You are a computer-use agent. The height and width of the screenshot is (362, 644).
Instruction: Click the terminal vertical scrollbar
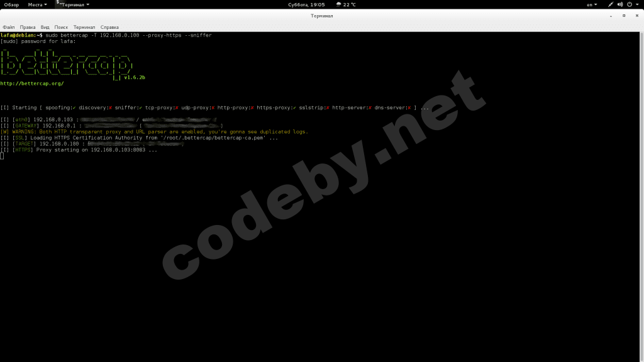[641, 197]
